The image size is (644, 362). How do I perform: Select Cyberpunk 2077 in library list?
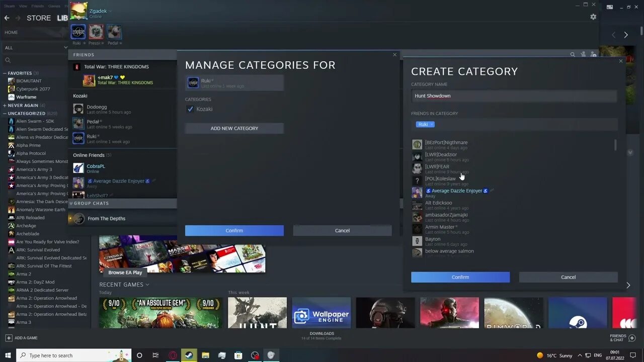(x=33, y=89)
